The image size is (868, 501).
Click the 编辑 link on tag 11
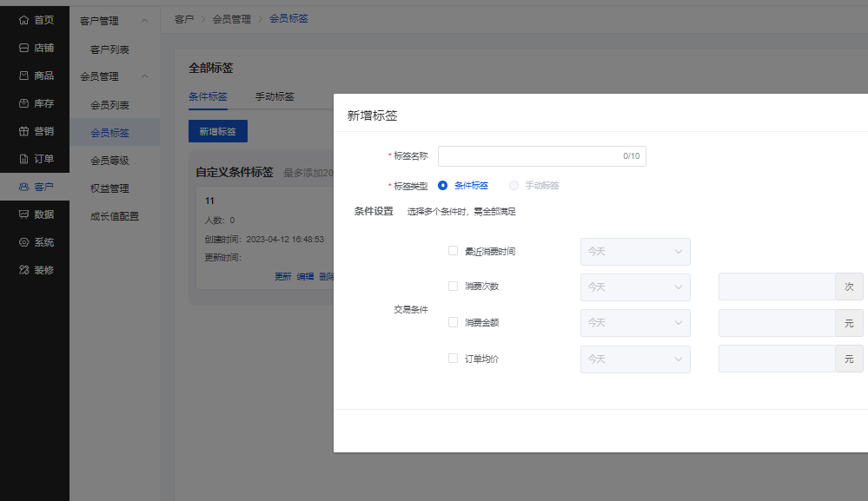click(x=305, y=276)
